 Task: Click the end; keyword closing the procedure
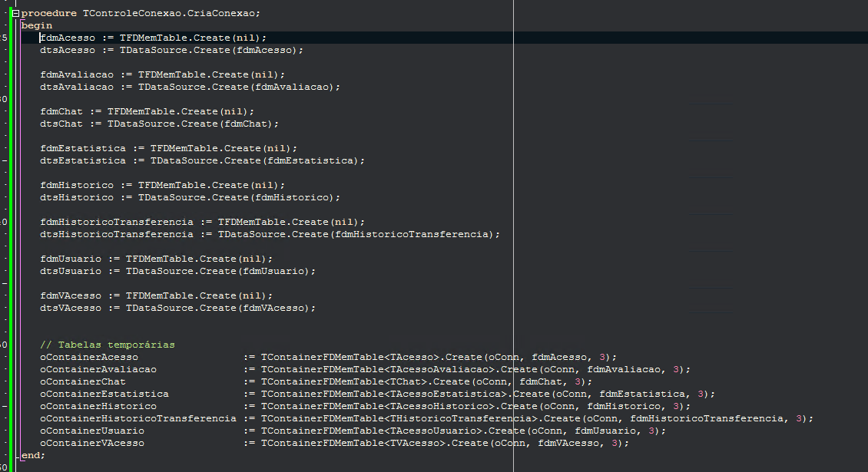pos(33,455)
